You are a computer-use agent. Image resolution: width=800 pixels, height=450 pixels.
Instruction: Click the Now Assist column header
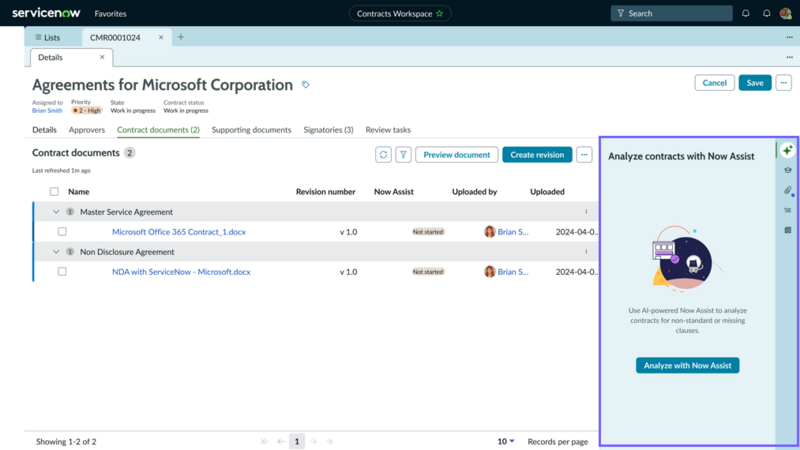click(393, 191)
